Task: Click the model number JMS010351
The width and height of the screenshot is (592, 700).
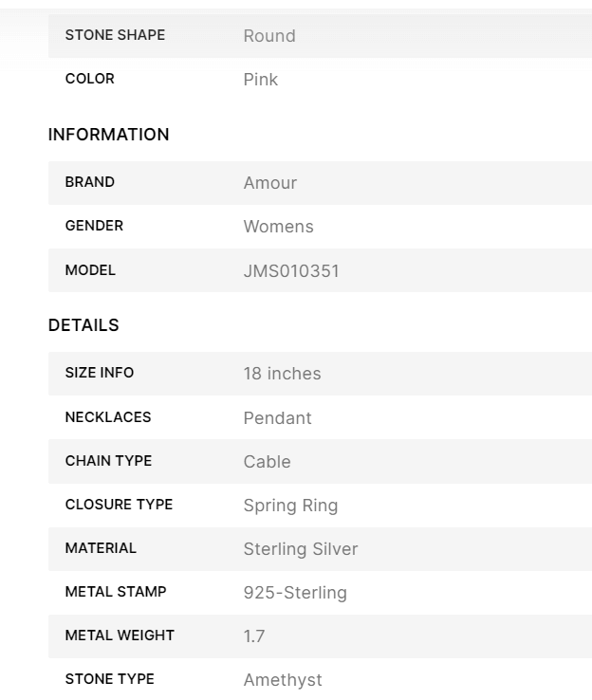Action: click(x=291, y=271)
